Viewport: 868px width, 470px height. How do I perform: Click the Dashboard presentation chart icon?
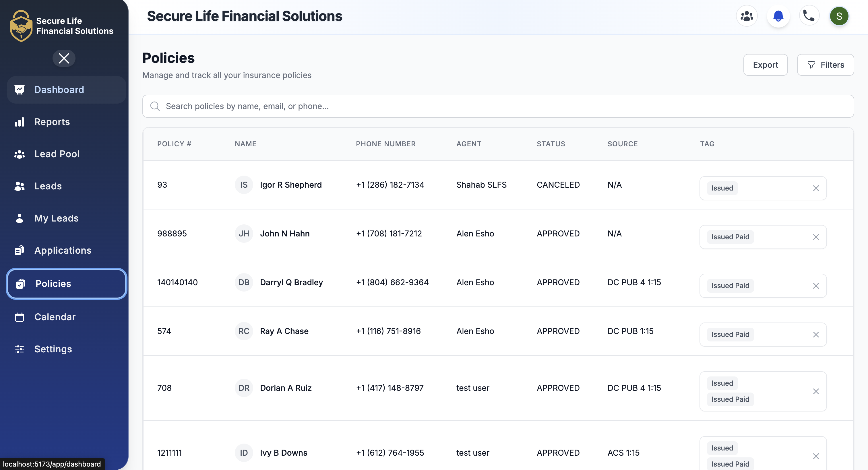click(20, 90)
